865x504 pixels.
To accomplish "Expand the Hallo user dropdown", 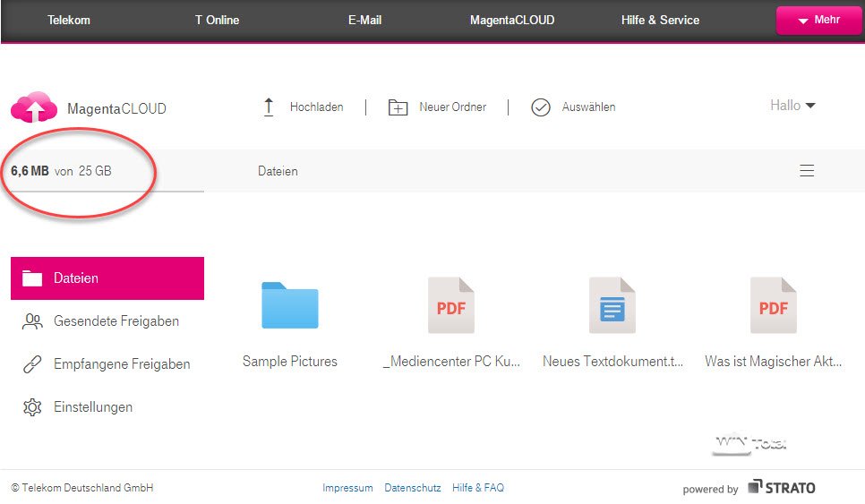I will (x=792, y=106).
